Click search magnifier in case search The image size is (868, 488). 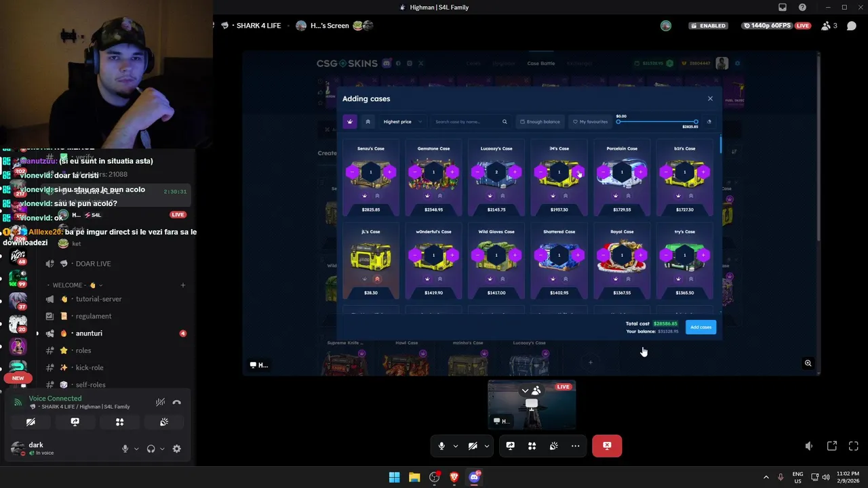pyautogui.click(x=505, y=122)
